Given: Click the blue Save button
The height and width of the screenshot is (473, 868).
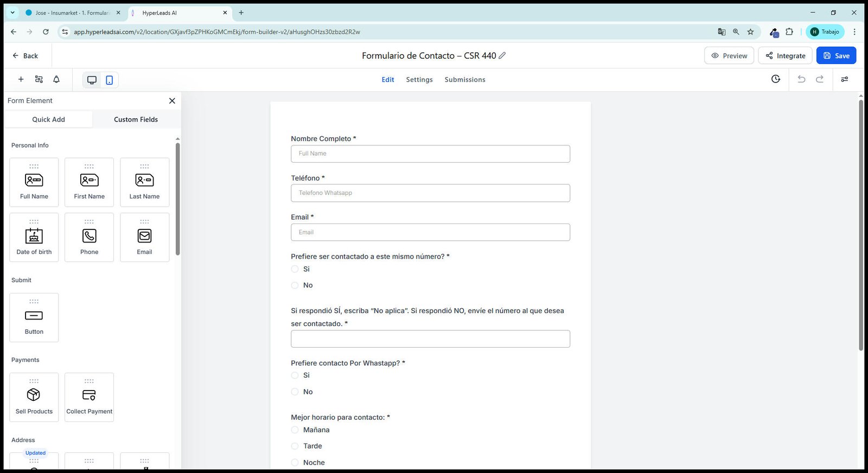Looking at the screenshot, I should pyautogui.click(x=836, y=55).
